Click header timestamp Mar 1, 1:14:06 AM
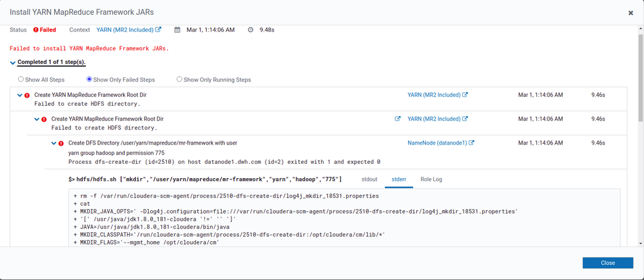Image resolution: width=644 pixels, height=280 pixels. [x=211, y=30]
